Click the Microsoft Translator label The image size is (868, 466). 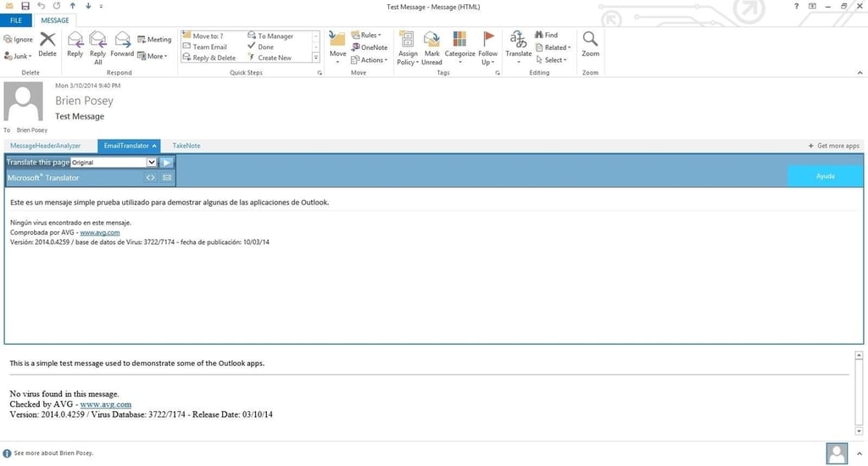click(x=43, y=178)
